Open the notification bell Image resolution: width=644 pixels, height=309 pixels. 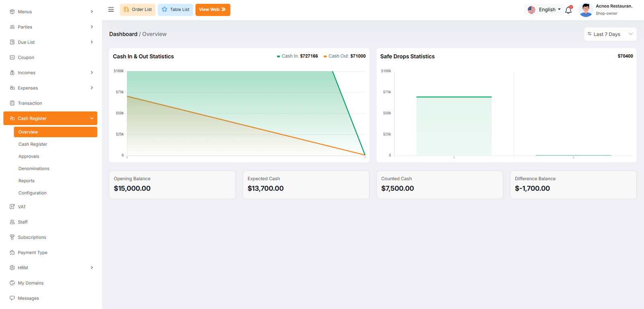[568, 10]
